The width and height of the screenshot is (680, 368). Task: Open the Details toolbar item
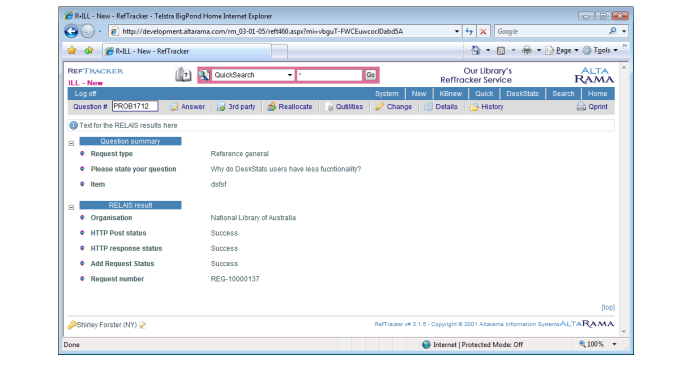(441, 107)
